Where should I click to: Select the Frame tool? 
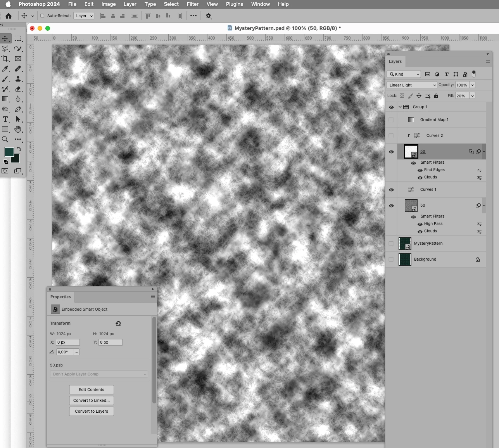(18, 59)
